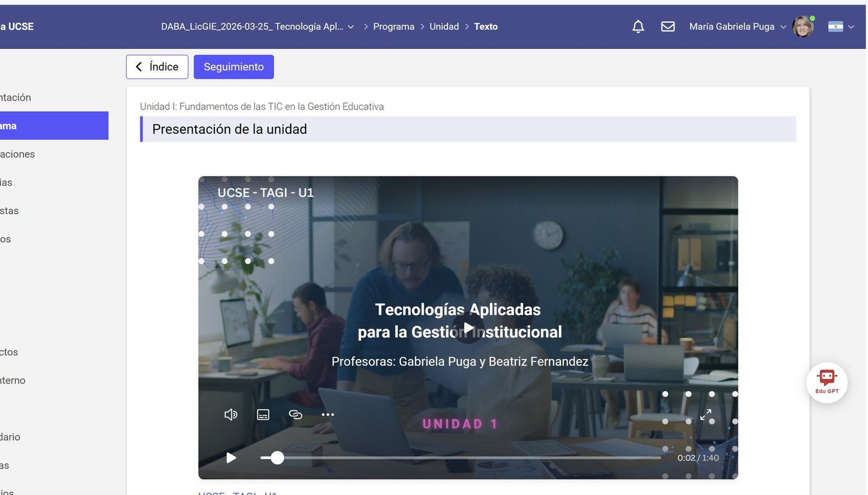Click the Unidad I: Fundamentos de las TIC subtitle
Screen dimensions: 868x495
click(262, 106)
